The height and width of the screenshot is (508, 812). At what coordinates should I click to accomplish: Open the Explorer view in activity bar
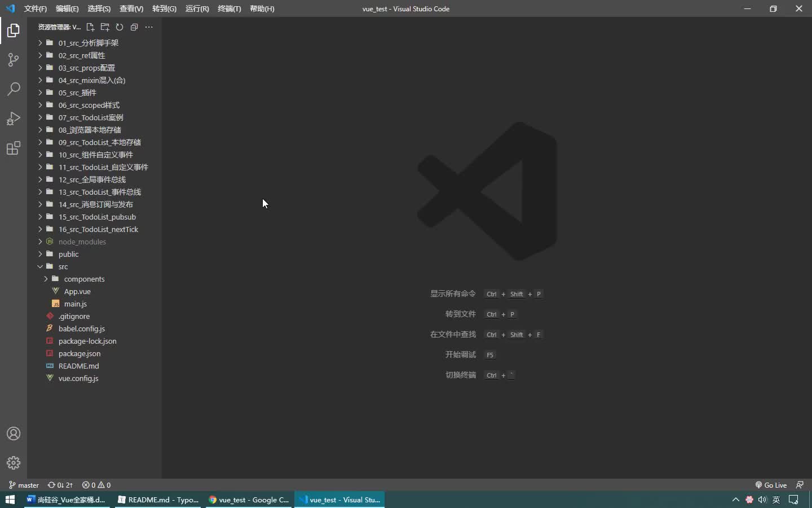[x=14, y=30]
